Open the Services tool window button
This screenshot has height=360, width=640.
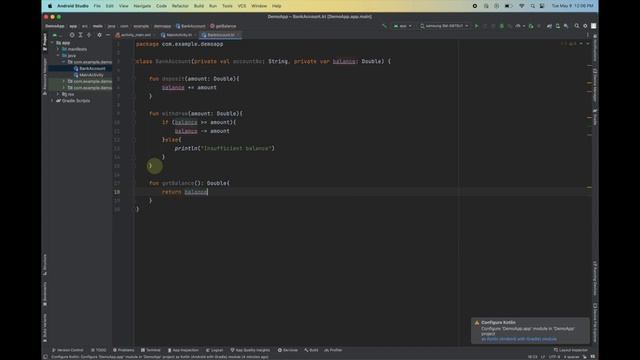tap(288, 350)
